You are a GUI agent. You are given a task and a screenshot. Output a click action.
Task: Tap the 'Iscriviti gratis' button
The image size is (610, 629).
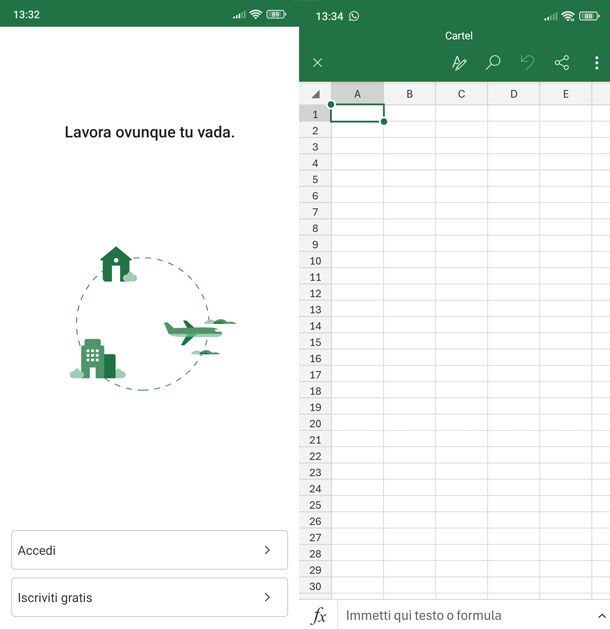[150, 597]
